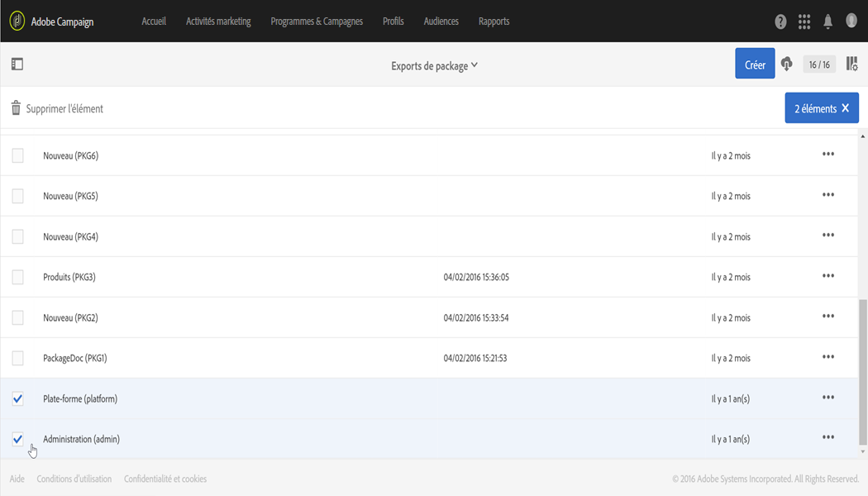Open the Plate-forme (platform) package name
868x496 pixels.
click(80, 398)
